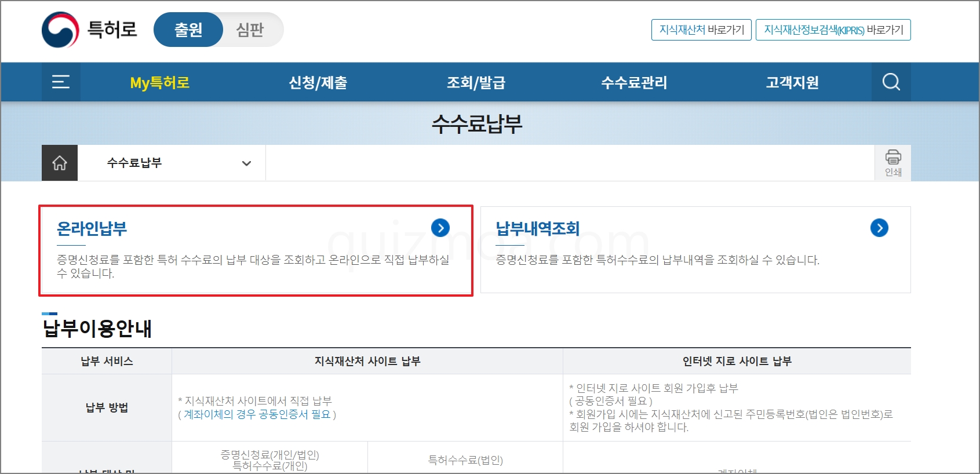Image resolution: width=980 pixels, height=474 pixels.
Task: Switch to the 출원 toggle
Action: pyautogui.click(x=188, y=30)
